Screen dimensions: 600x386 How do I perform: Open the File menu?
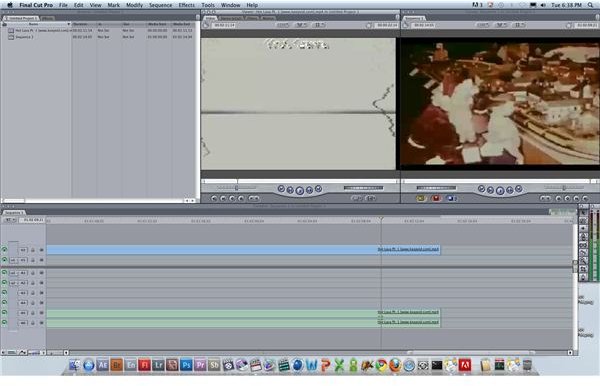(x=63, y=5)
